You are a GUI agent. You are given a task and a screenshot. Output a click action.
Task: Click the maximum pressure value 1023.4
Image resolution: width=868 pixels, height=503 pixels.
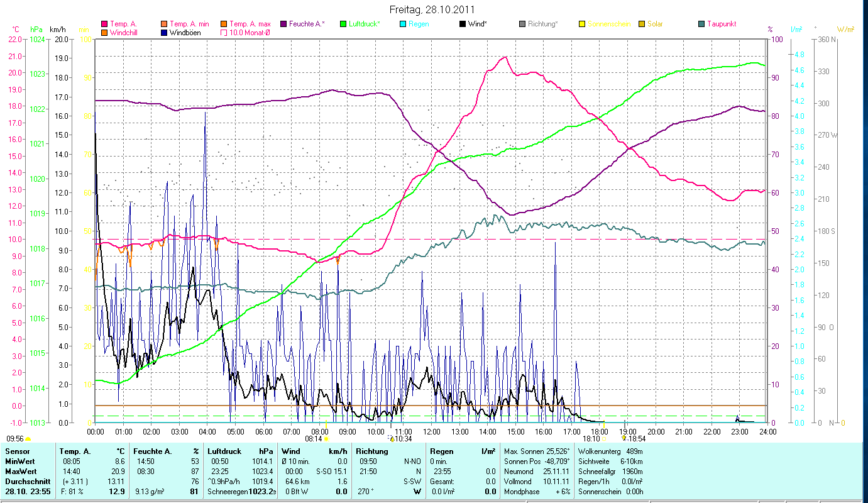click(x=262, y=472)
